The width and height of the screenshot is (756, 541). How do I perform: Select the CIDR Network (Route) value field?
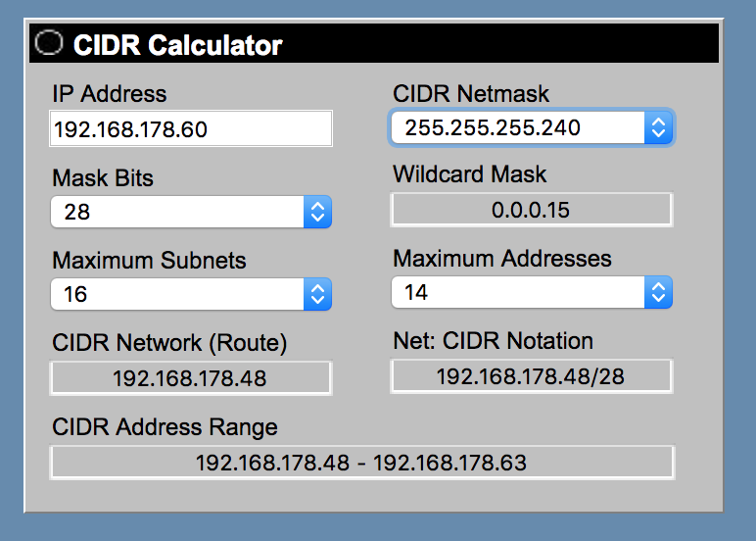[191, 378]
